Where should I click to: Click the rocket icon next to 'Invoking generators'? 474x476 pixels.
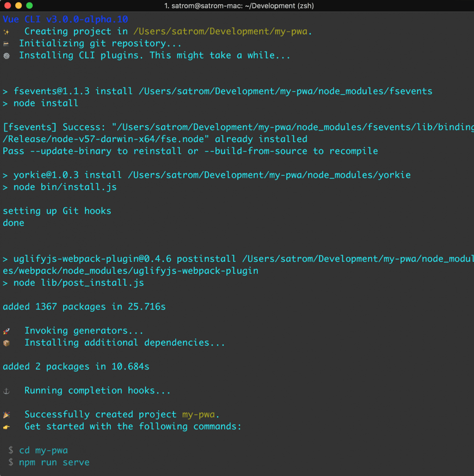coord(7,331)
